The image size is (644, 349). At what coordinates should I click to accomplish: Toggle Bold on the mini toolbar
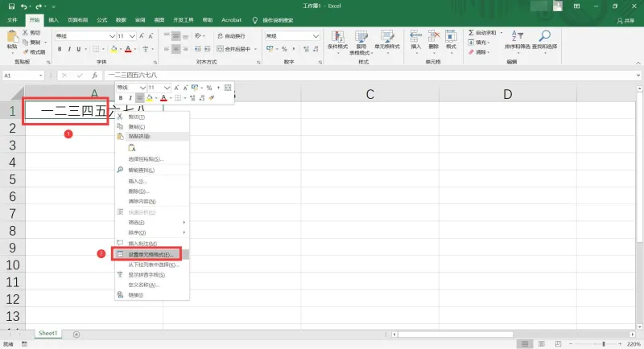(121, 97)
